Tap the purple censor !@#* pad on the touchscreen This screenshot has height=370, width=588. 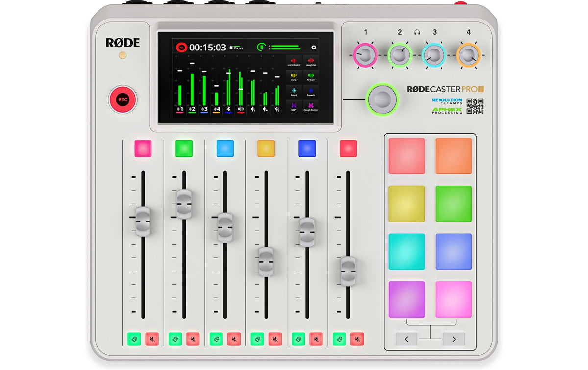294,107
